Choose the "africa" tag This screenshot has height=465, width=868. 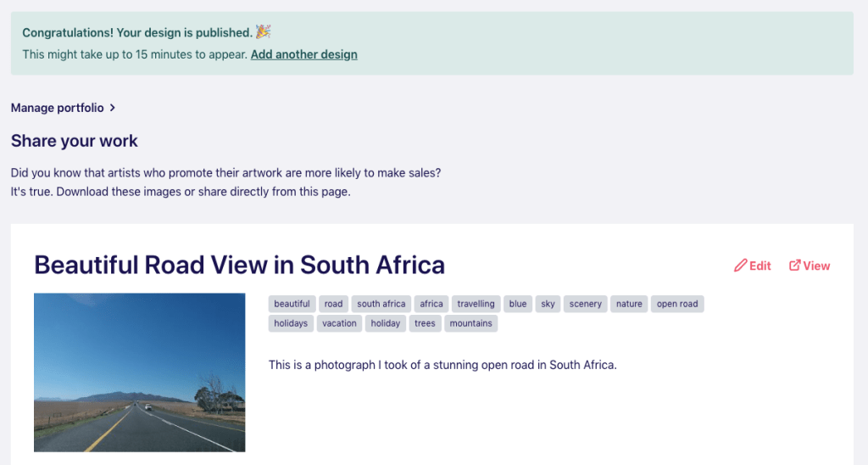431,304
